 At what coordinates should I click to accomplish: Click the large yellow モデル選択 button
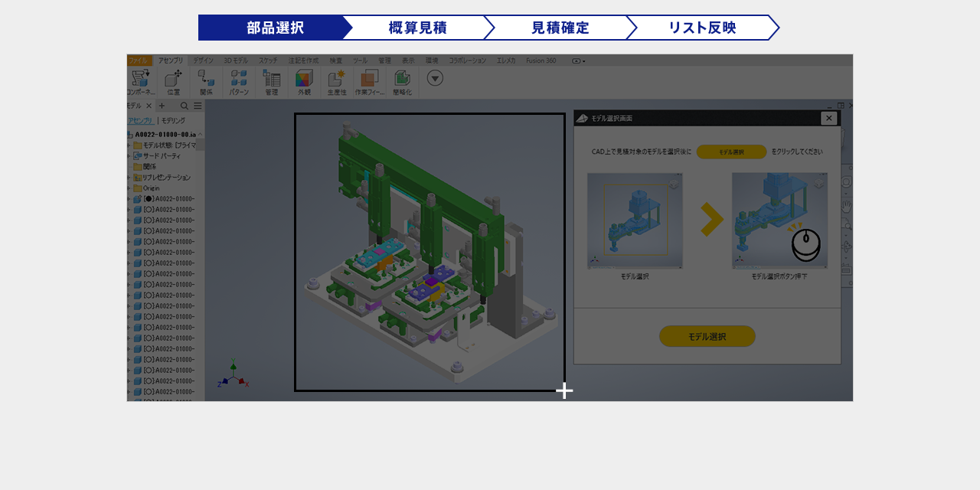click(x=707, y=336)
